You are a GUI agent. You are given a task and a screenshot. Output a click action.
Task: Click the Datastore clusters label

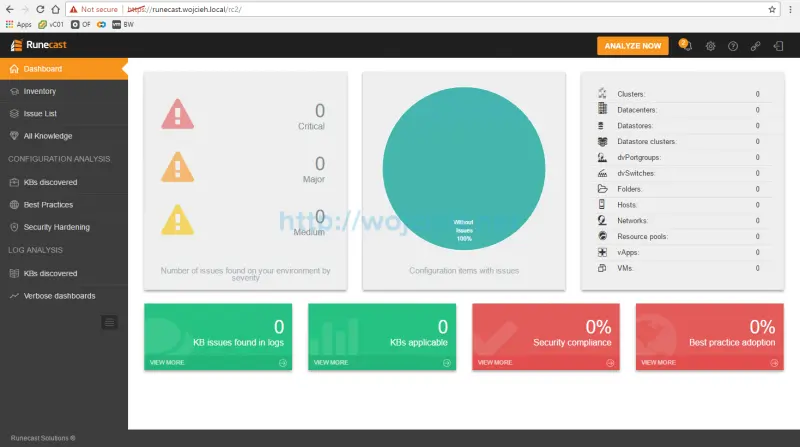pos(646,141)
